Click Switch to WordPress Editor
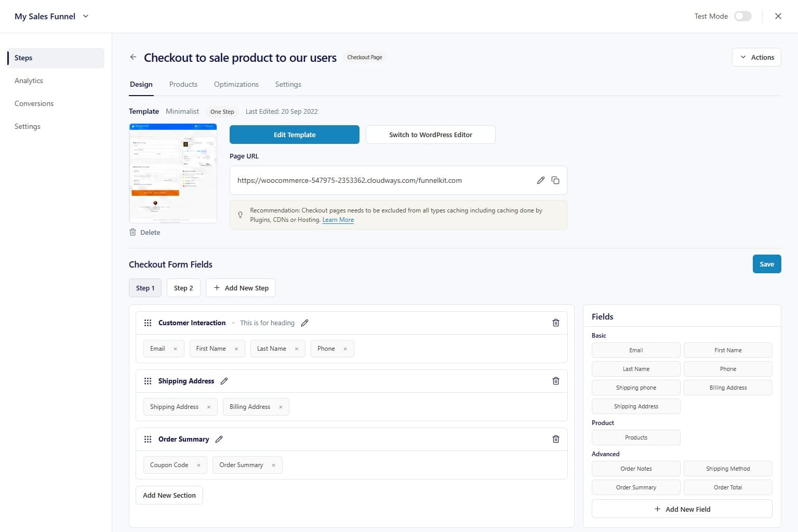 pyautogui.click(x=431, y=135)
